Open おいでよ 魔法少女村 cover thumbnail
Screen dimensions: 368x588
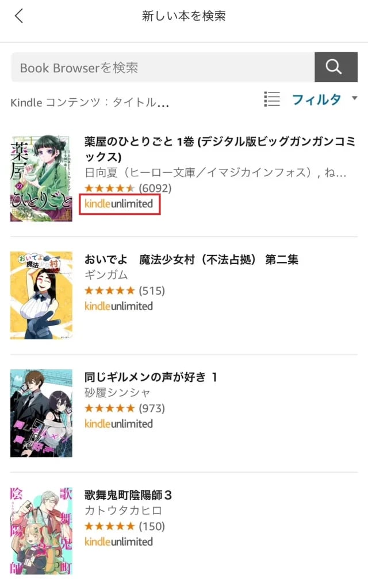pos(41,296)
